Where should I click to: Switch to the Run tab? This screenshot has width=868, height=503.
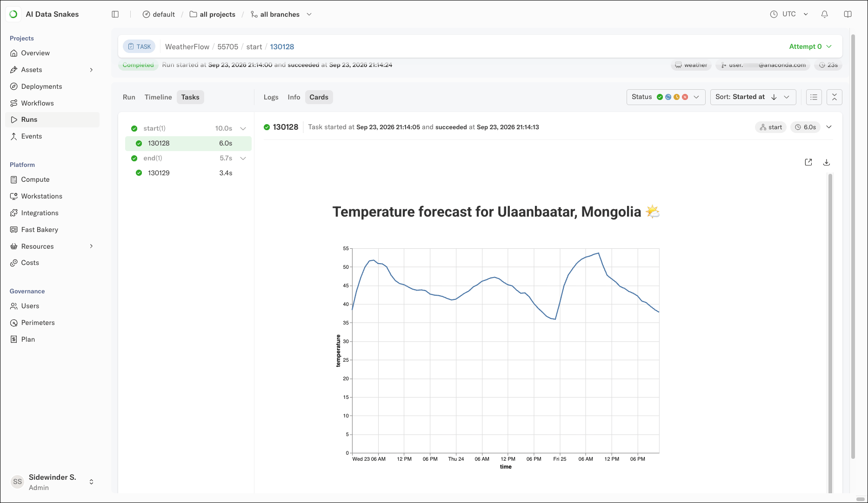tap(129, 97)
